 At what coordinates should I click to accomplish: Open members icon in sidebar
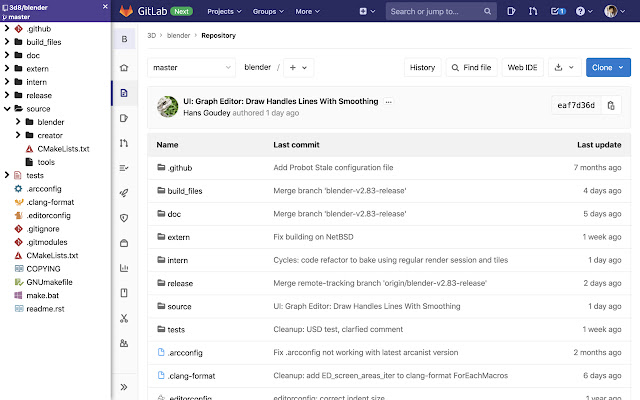point(124,343)
